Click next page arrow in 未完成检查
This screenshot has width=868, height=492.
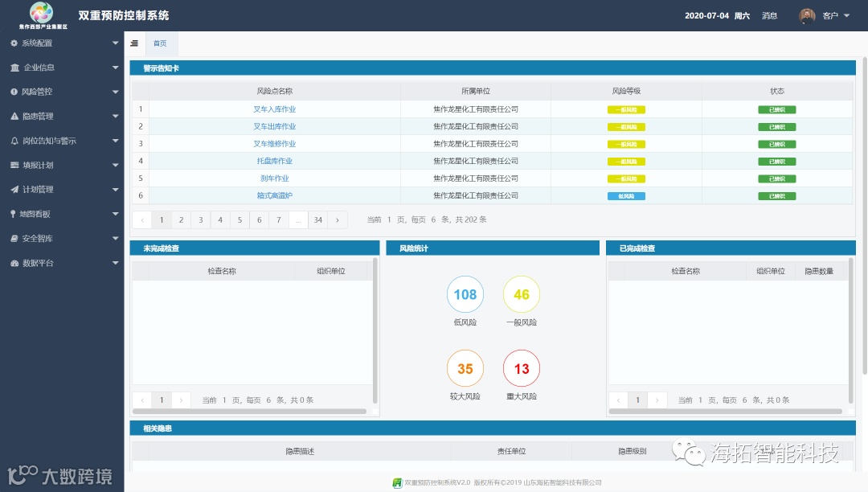click(x=181, y=400)
